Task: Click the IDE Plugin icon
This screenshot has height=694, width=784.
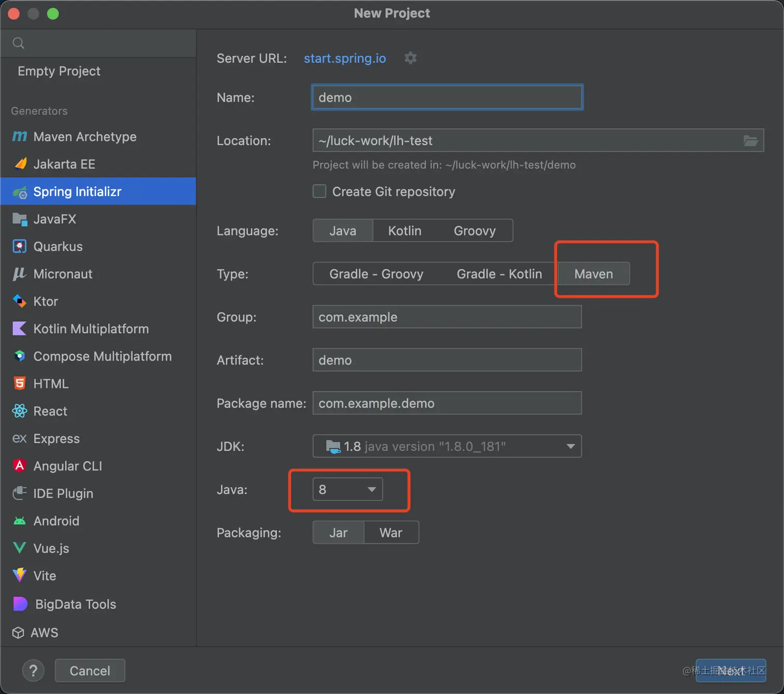Action: point(20,493)
